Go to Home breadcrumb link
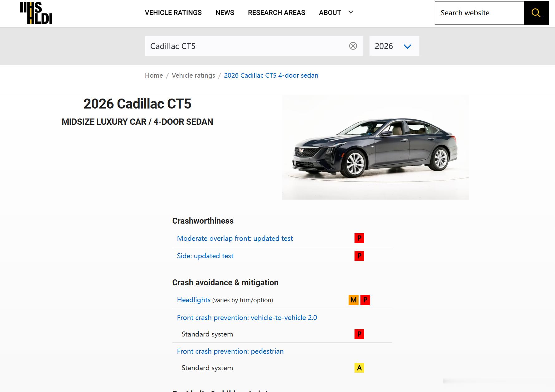The width and height of the screenshot is (555, 392). (x=154, y=75)
